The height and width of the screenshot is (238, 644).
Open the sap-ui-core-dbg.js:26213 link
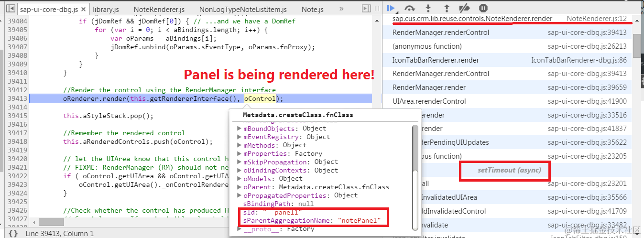[587, 46]
